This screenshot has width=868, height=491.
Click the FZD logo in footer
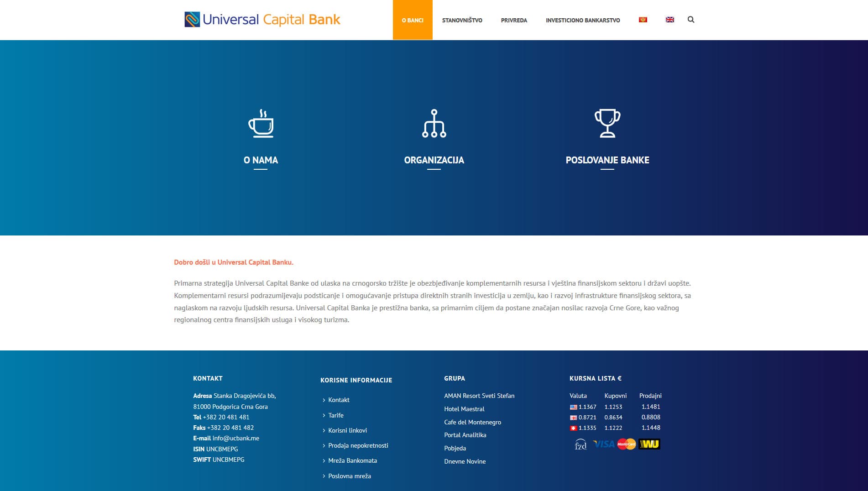point(580,444)
